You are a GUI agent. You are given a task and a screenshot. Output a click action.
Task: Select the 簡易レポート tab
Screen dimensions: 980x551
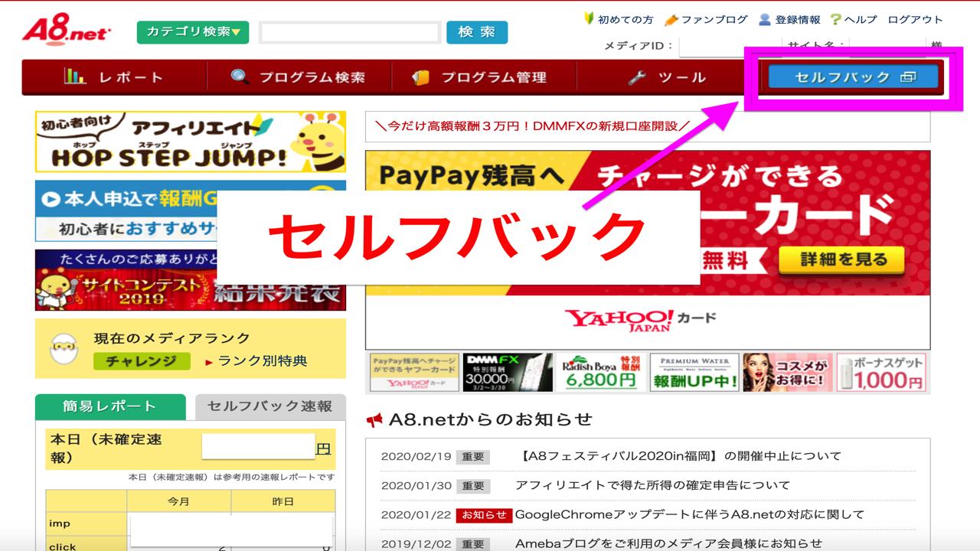click(109, 406)
